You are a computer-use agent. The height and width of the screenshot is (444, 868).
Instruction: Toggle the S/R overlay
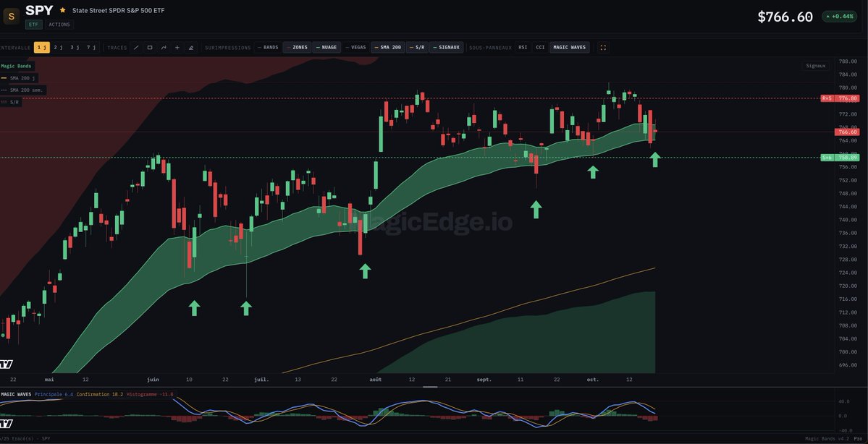pyautogui.click(x=416, y=48)
